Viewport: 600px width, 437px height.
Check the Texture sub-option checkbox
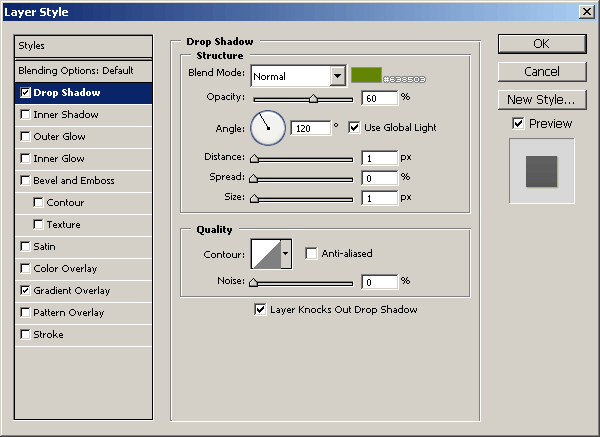(38, 224)
